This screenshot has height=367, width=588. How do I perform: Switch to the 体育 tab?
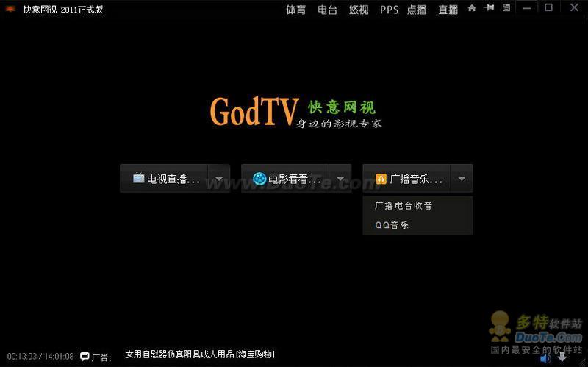point(295,10)
